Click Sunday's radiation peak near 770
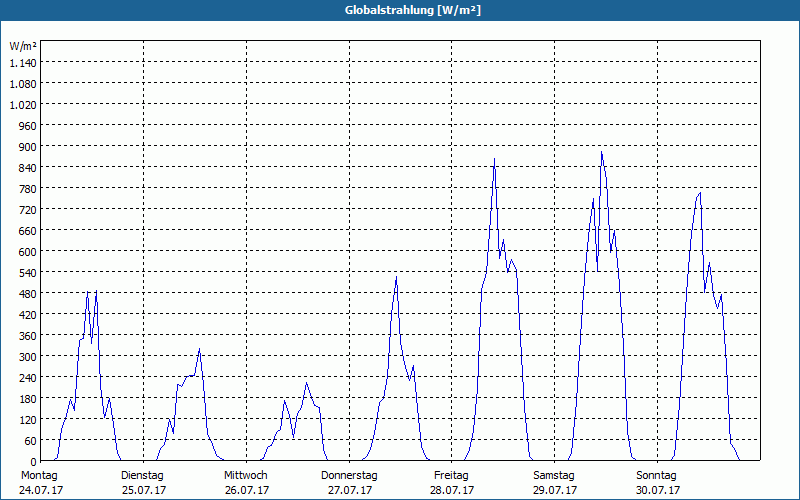 coord(700,192)
